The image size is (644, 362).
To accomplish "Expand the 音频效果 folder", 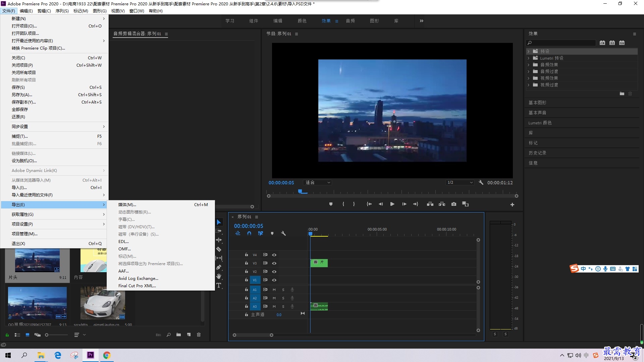I will click(x=529, y=65).
